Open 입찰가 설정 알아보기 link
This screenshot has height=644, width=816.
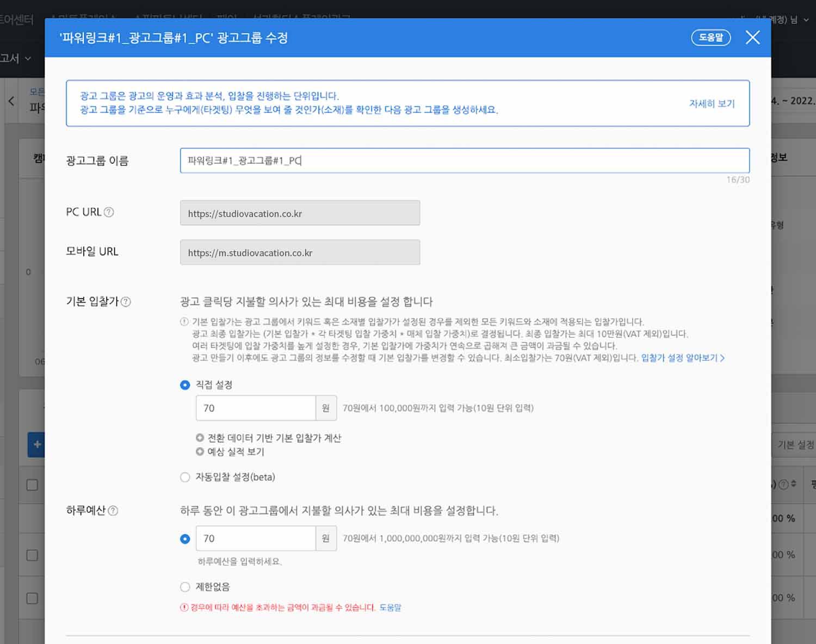coord(682,358)
